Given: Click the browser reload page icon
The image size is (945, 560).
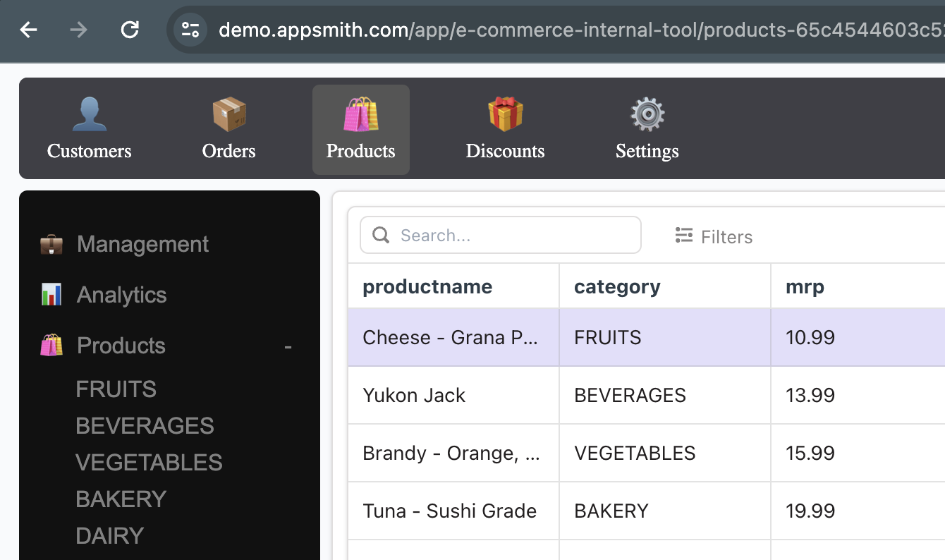Looking at the screenshot, I should click(130, 30).
